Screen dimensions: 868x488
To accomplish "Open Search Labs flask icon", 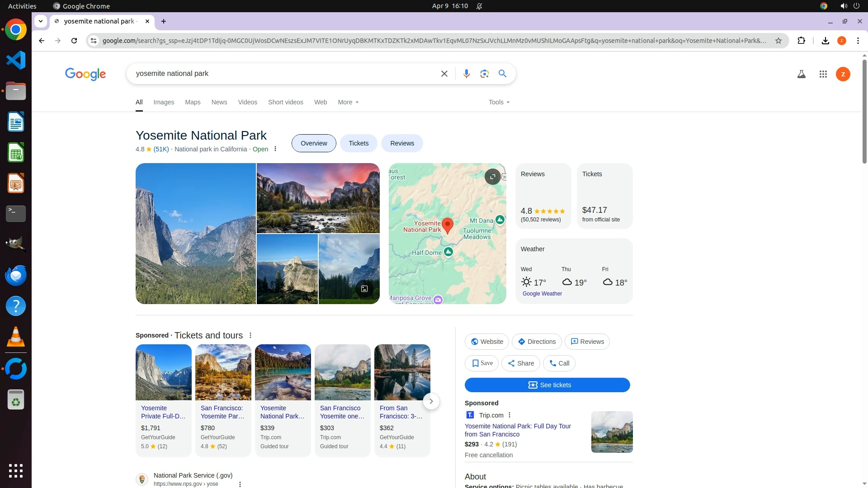I will click(x=801, y=74).
